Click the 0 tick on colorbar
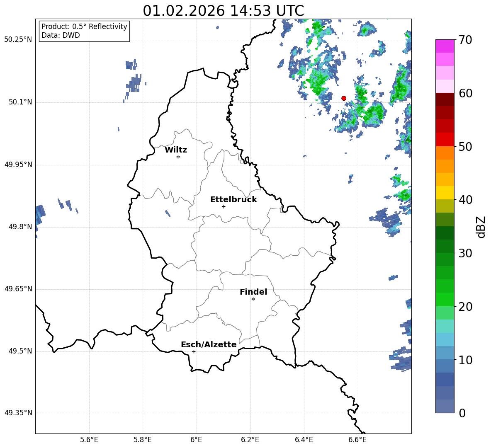This screenshot has height=448, width=491. point(462,413)
